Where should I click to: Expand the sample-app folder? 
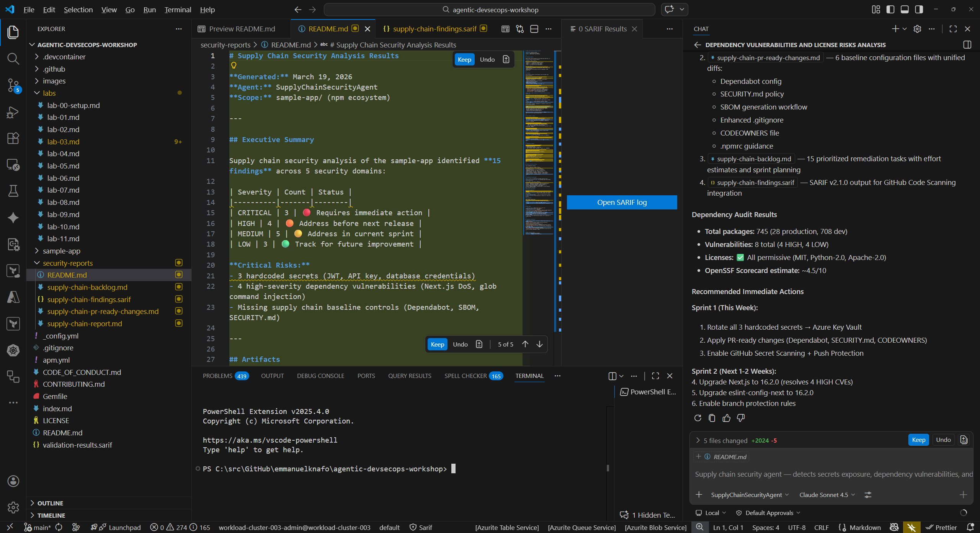(61, 251)
